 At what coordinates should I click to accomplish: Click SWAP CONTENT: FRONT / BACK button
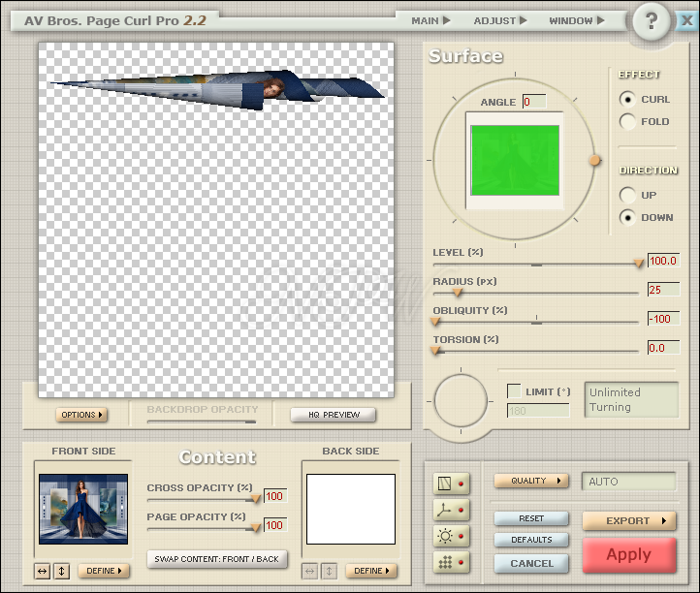point(217,559)
